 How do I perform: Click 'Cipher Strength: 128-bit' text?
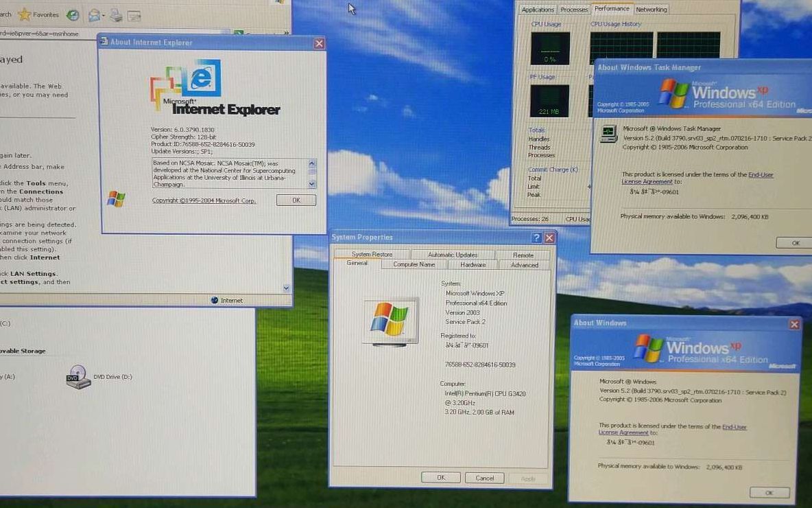(183, 137)
